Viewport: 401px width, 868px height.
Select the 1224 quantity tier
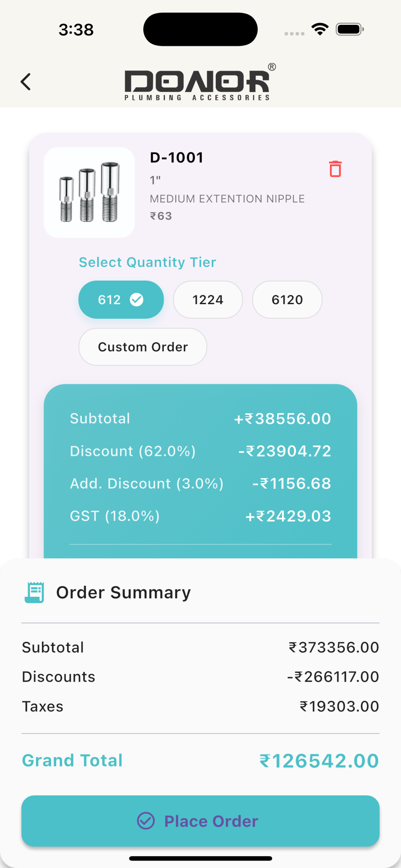[208, 300]
